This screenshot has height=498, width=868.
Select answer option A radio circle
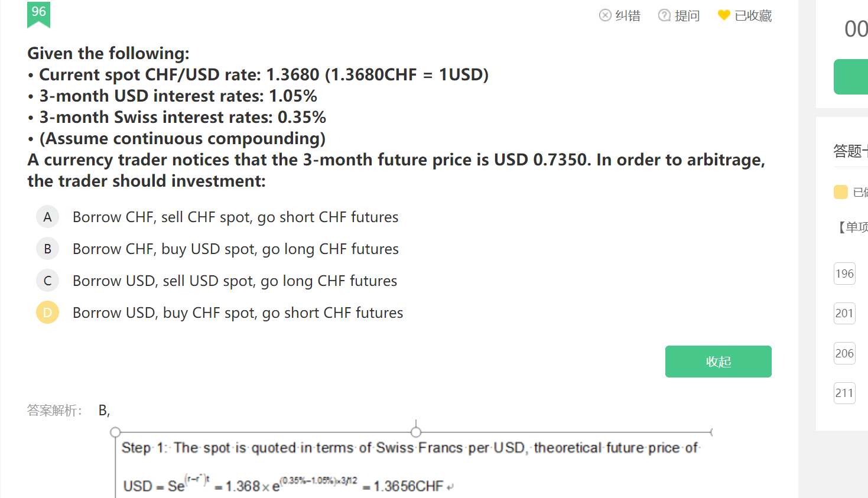tap(48, 217)
